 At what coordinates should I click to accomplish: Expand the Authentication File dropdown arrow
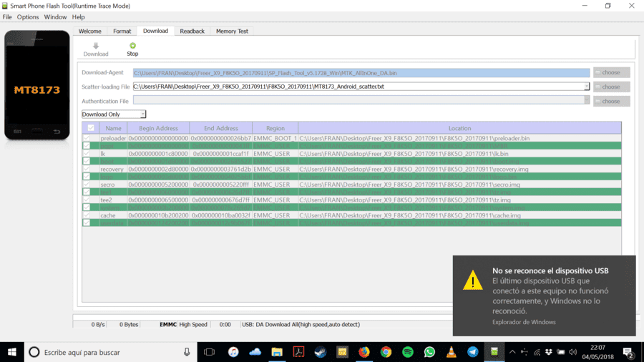(x=587, y=101)
